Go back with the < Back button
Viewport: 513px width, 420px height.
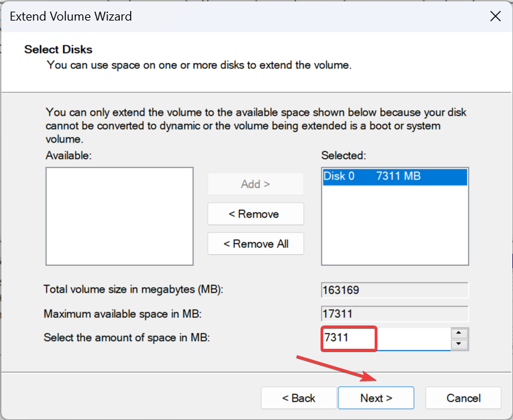click(299, 398)
